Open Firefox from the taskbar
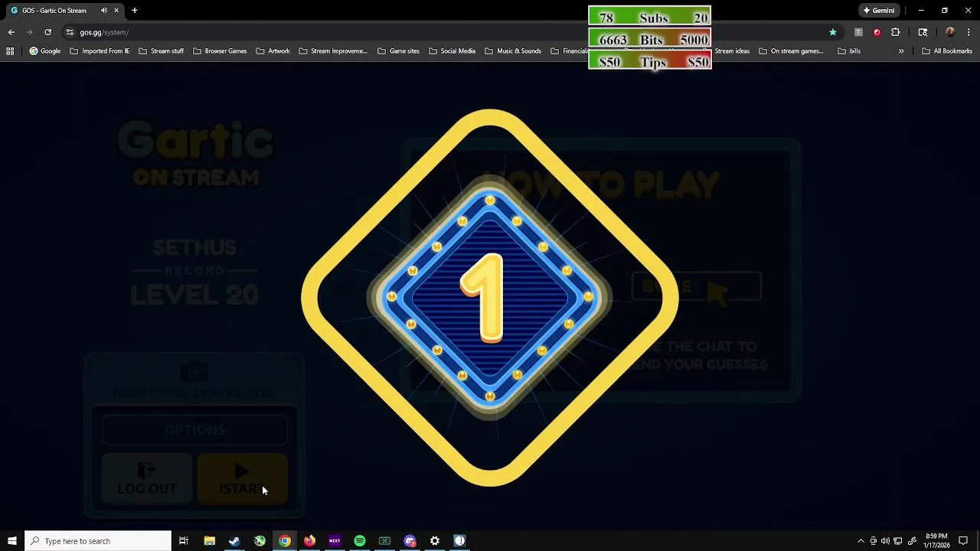 click(x=309, y=541)
